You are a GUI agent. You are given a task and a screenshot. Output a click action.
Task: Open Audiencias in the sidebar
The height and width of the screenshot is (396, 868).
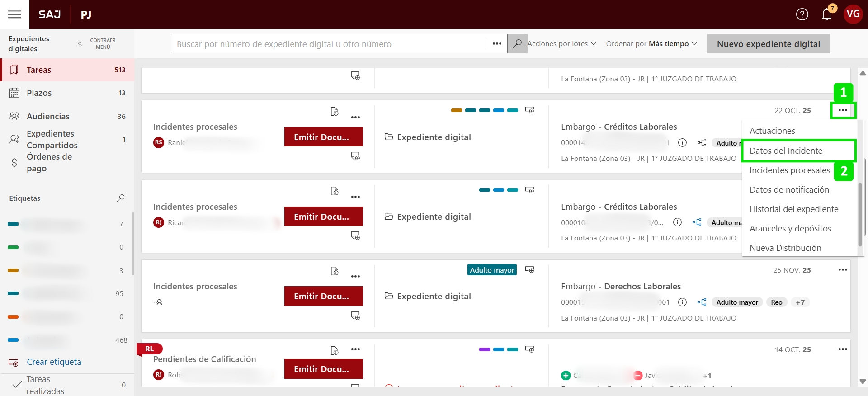[48, 116]
